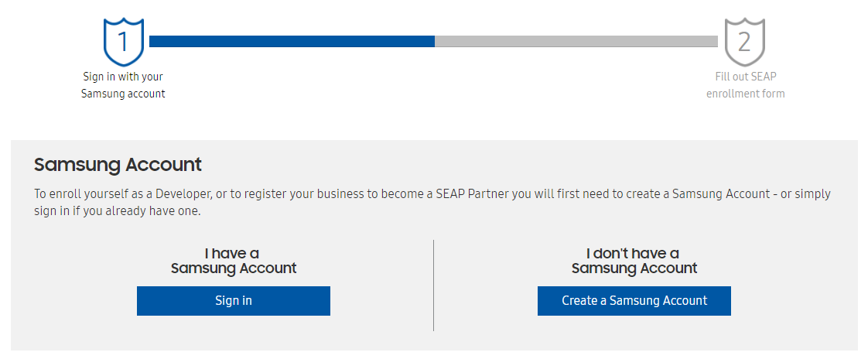
Task: Select the 'Sign in with your Samsung account' step label
Action: click(x=123, y=85)
